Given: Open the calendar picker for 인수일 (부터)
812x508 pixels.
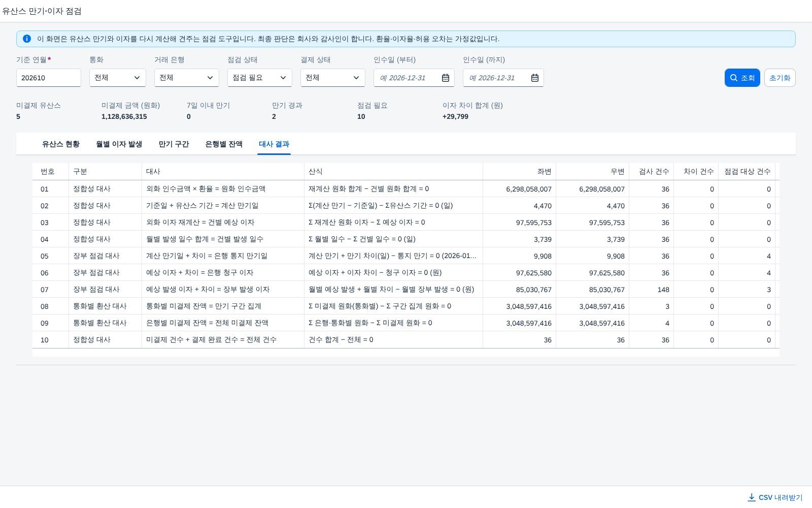Looking at the screenshot, I should (446, 78).
